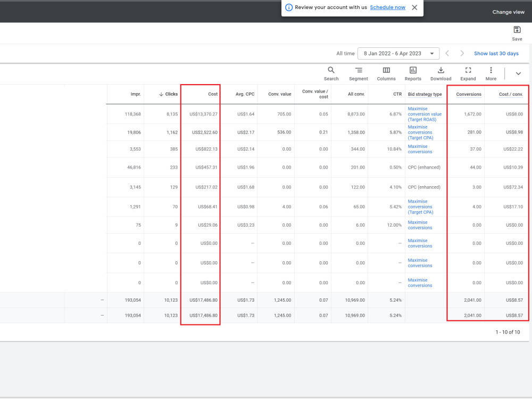The height and width of the screenshot is (399, 532).
Task: Click the US$72.34 cost per conversion cell
Action: (513, 187)
